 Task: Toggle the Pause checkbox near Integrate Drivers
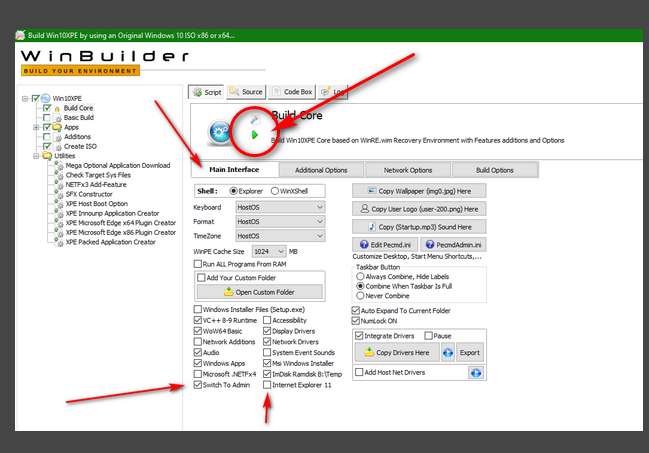(428, 335)
